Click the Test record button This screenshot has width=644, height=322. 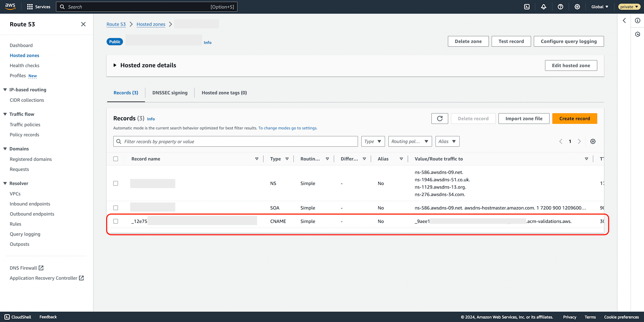511,41
